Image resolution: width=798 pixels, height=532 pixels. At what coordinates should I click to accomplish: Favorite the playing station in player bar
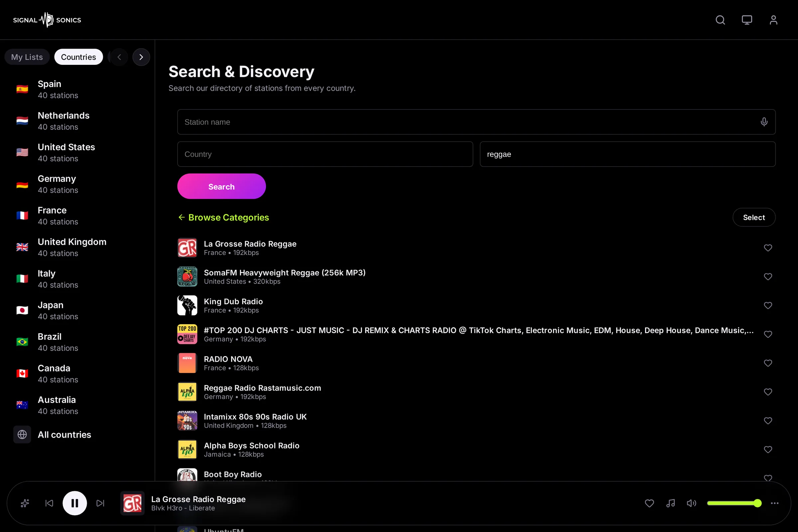pos(649,503)
